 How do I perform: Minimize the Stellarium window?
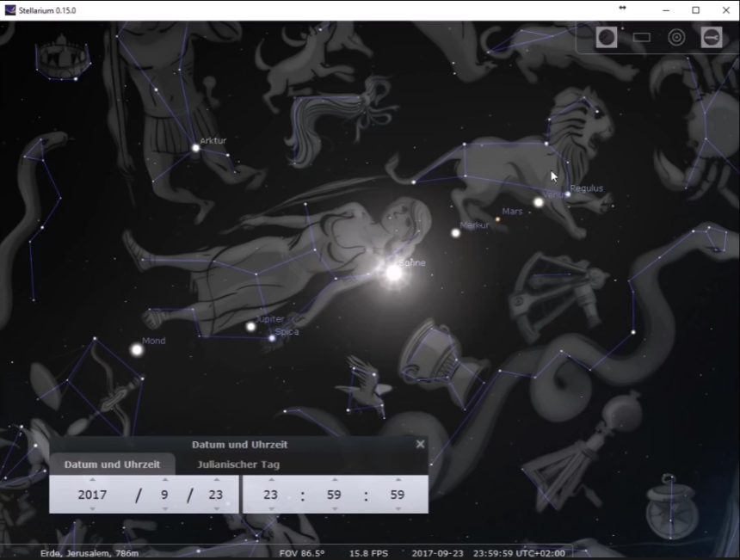click(x=666, y=10)
